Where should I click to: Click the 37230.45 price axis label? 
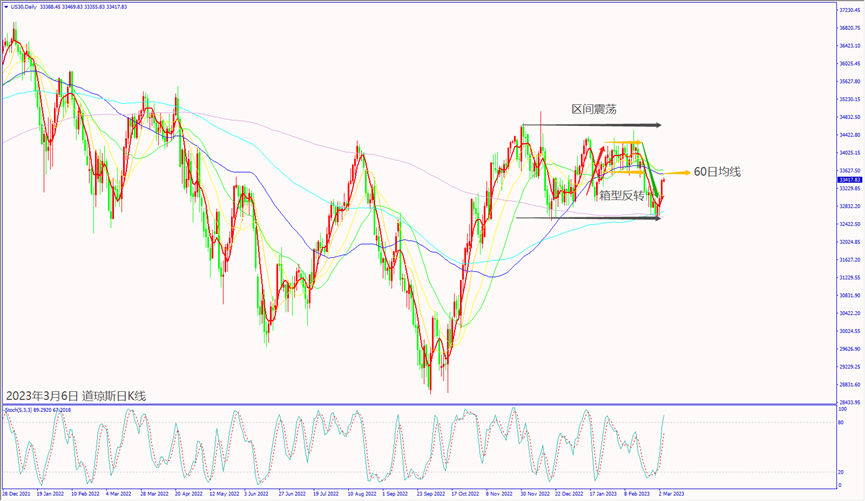point(849,9)
